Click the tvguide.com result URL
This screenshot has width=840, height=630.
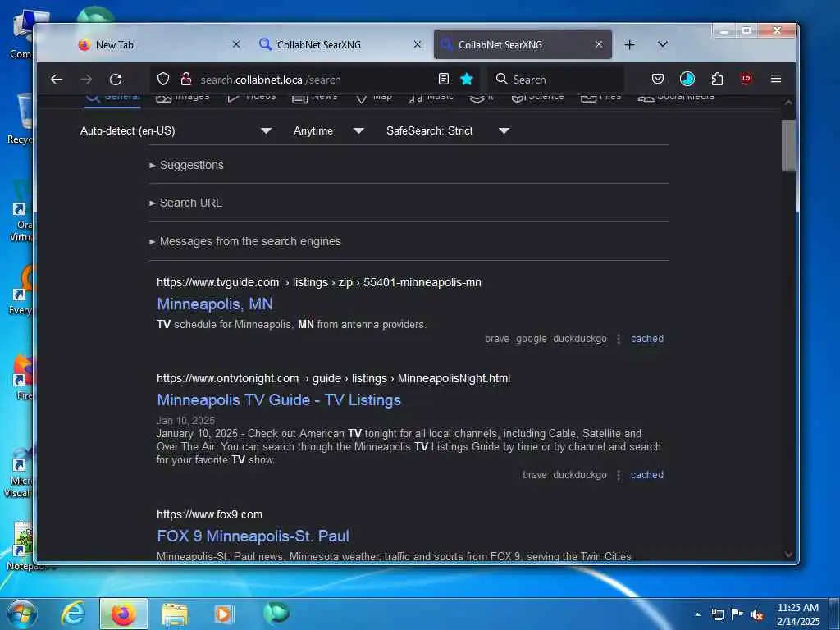click(x=319, y=282)
